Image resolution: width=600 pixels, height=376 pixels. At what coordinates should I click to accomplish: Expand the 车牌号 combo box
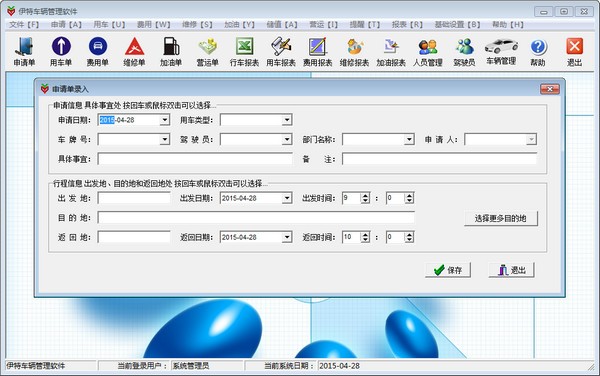pos(165,140)
